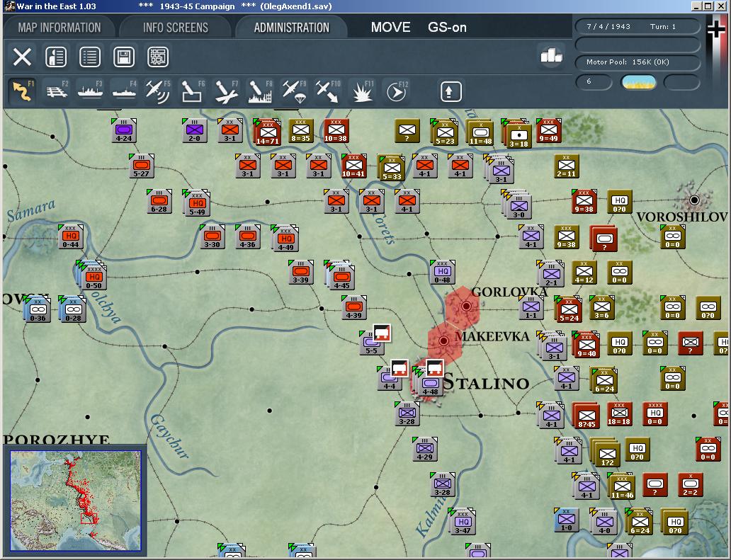Click the X quit icon in the Administration toolbar
Viewport: 731px width, 560px height.
(x=22, y=57)
